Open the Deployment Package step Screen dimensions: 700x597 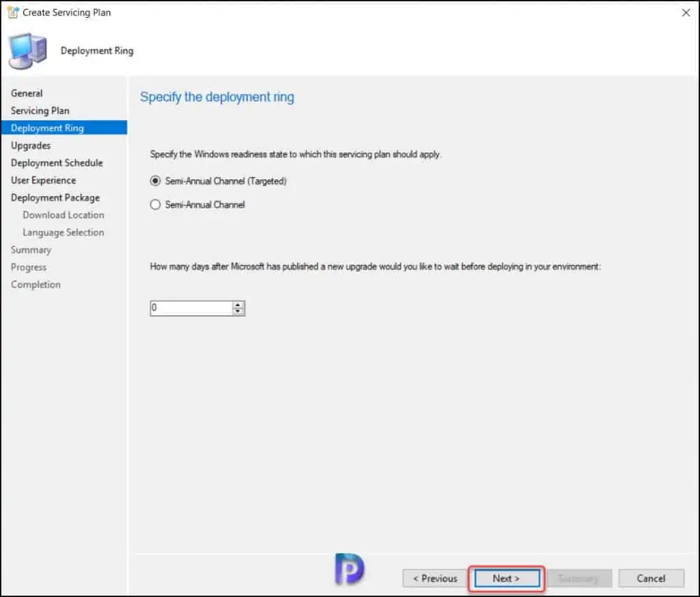[55, 197]
